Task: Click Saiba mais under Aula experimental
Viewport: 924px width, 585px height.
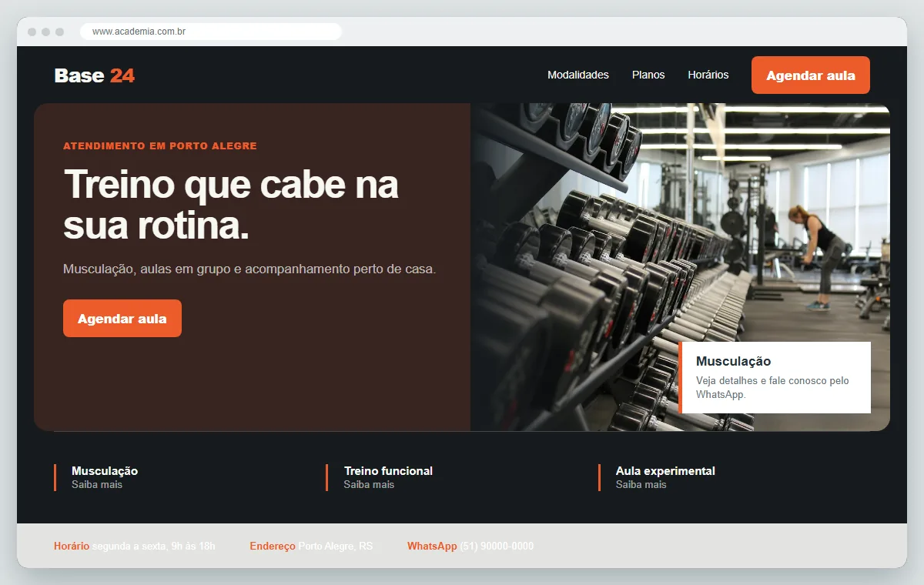Action: [641, 485]
